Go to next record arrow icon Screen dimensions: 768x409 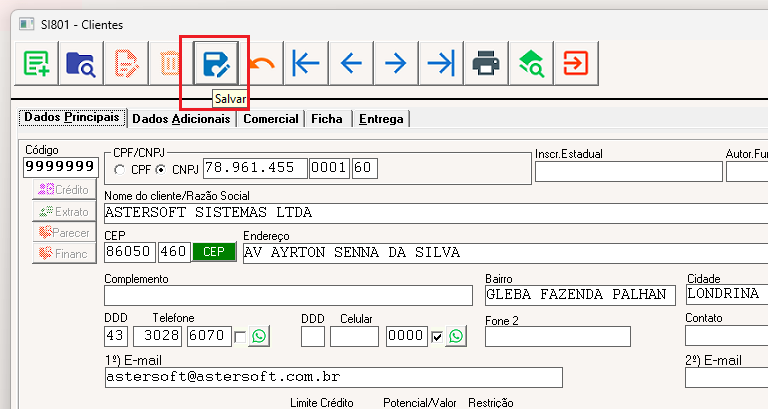tap(396, 63)
